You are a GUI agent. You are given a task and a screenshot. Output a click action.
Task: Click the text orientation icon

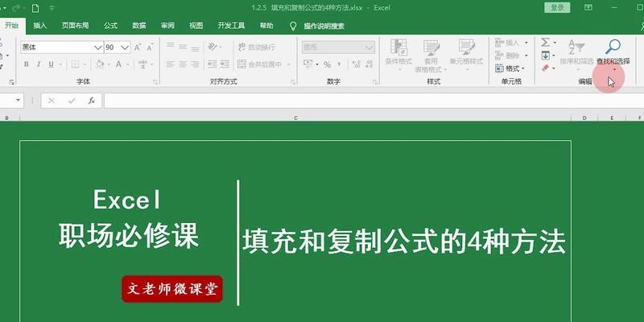(x=213, y=47)
